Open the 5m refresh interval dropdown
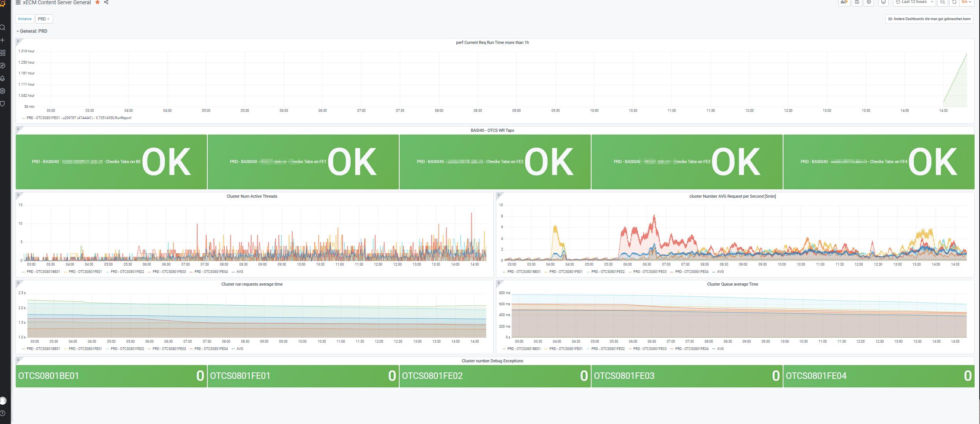The image size is (980, 424). pos(967,2)
